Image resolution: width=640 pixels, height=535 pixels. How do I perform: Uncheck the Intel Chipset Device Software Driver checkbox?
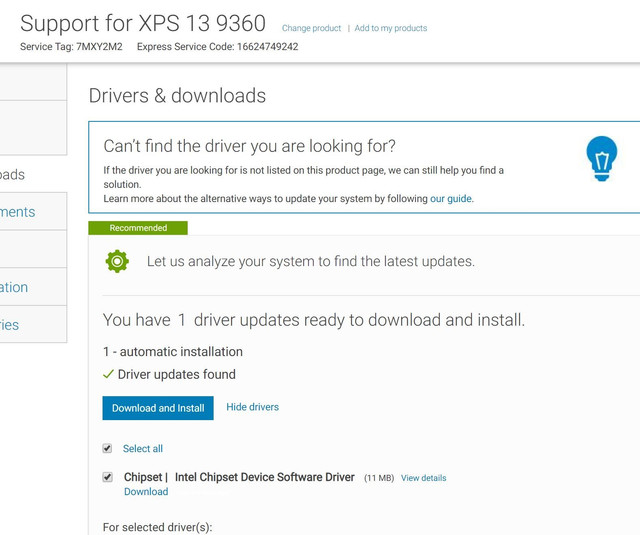[107, 477]
